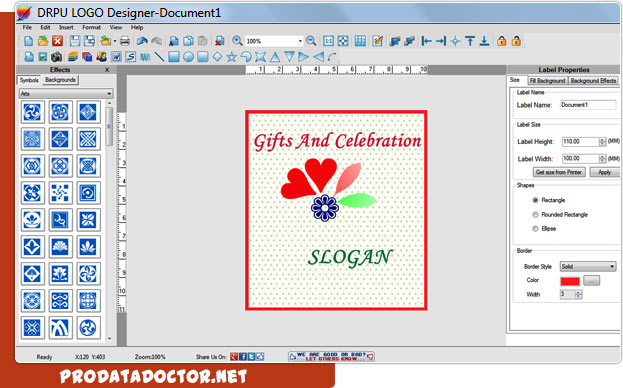Viewport: 623px width, 388px height.
Task: Click the border Width spinner arrows
Action: tap(578, 294)
